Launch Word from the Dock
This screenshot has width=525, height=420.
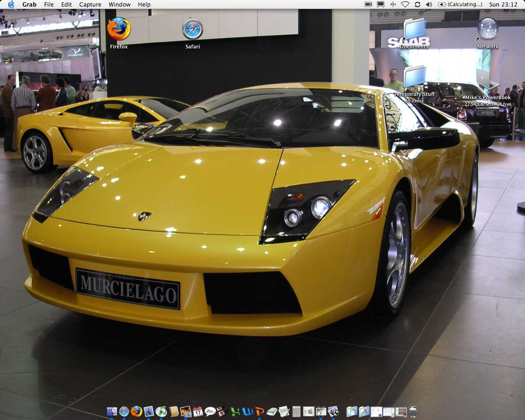(x=247, y=411)
